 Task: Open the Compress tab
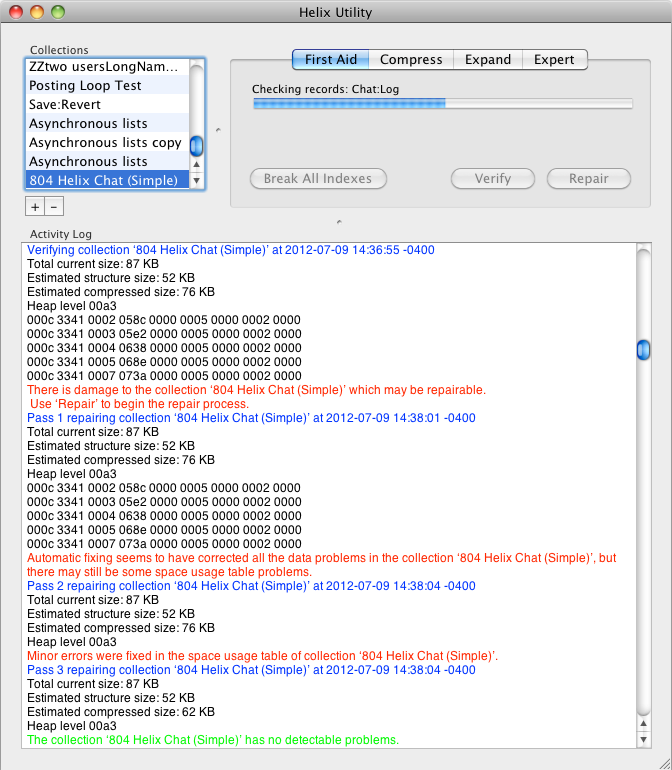pyautogui.click(x=411, y=60)
